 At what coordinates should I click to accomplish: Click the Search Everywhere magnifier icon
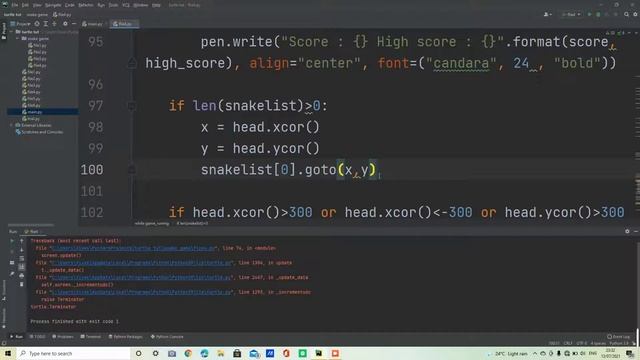(627, 14)
